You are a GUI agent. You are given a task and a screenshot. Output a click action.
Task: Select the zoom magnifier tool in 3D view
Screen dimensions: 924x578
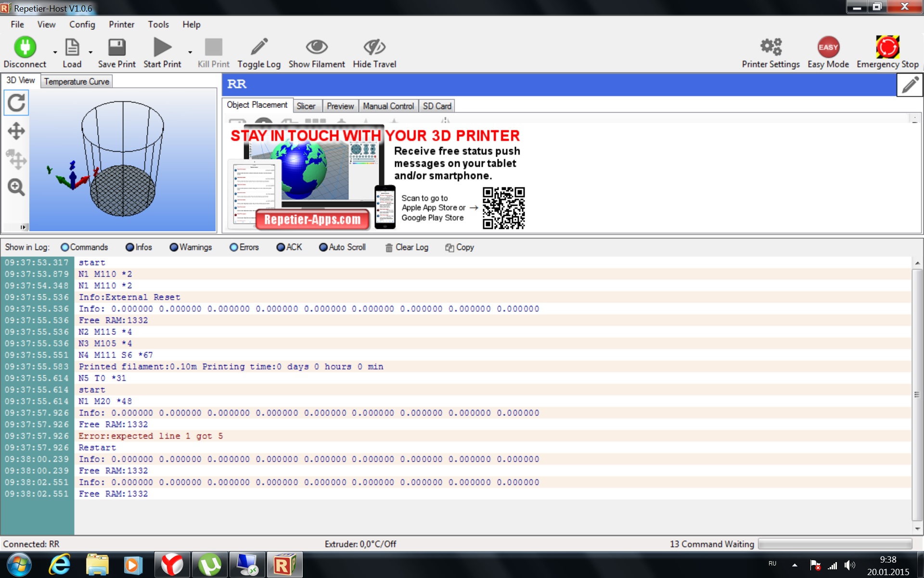pos(16,187)
